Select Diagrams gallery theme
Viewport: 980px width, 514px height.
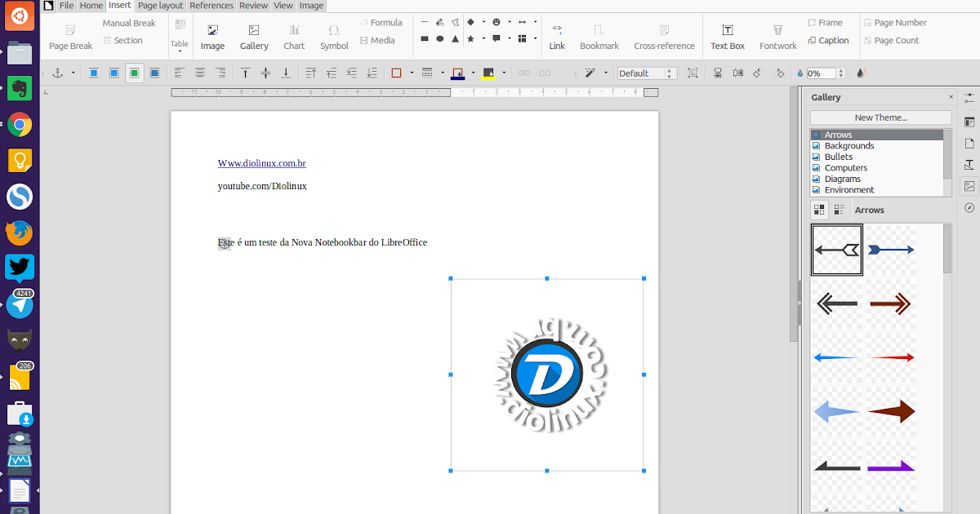pyautogui.click(x=876, y=179)
